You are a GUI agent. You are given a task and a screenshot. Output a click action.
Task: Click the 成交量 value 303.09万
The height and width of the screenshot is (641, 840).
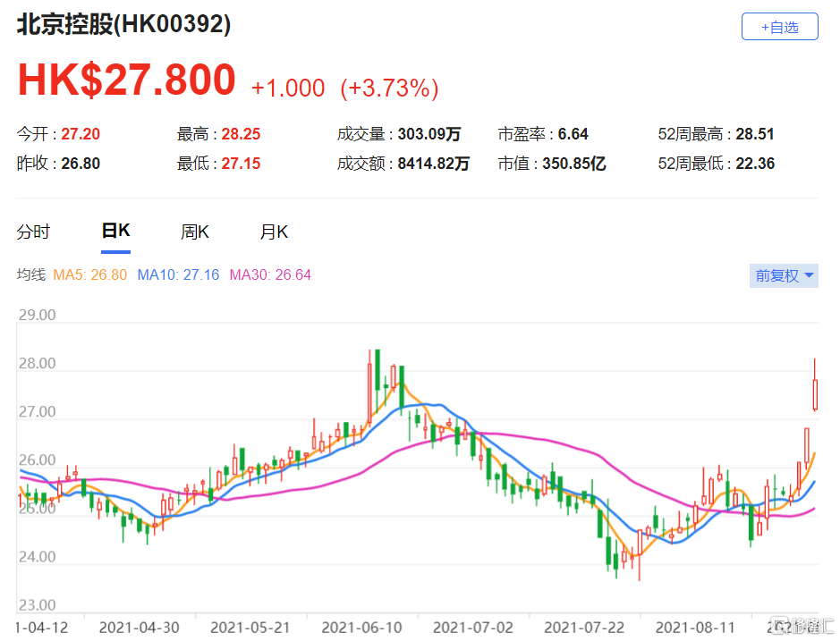coord(429,134)
